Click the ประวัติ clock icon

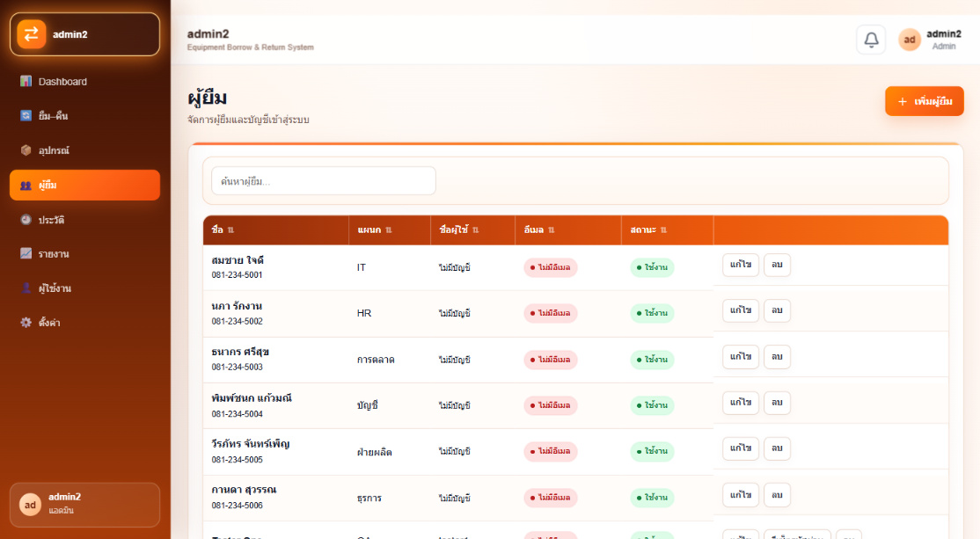pyautogui.click(x=26, y=219)
